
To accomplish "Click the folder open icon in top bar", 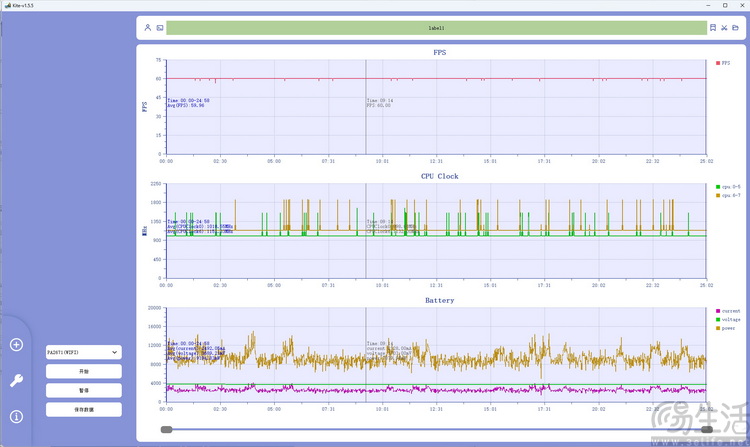I will (x=736, y=28).
